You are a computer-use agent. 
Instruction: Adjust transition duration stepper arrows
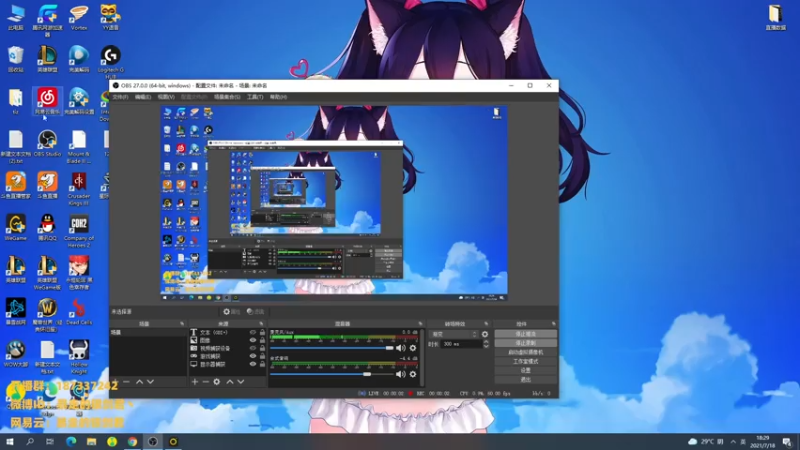(x=486, y=344)
